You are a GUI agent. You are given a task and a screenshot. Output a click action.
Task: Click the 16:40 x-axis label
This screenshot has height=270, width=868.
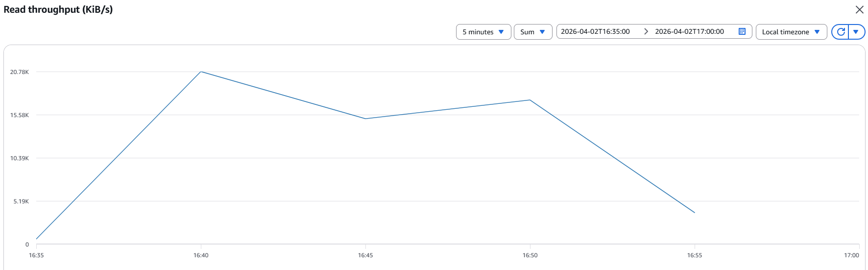[201, 255]
